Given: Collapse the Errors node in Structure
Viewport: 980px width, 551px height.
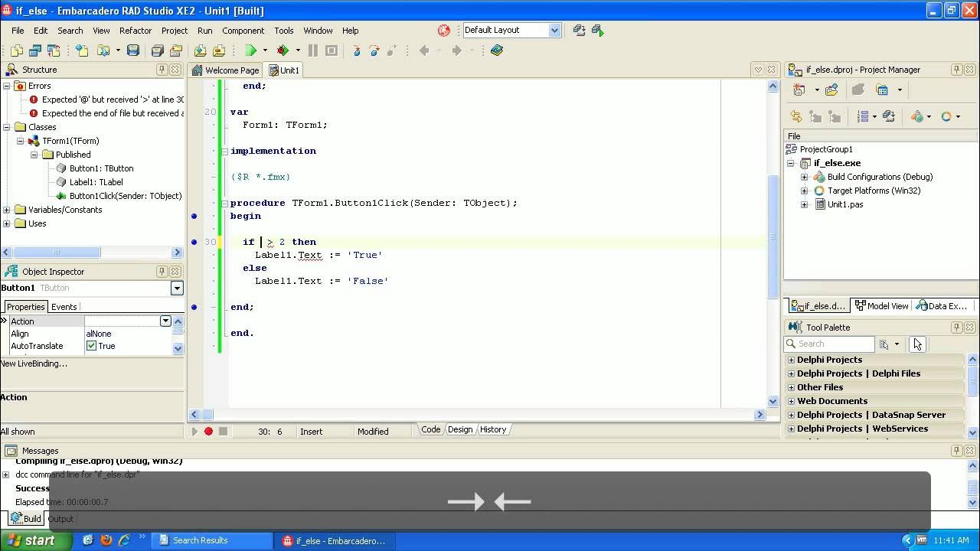Looking at the screenshot, I should (7, 86).
